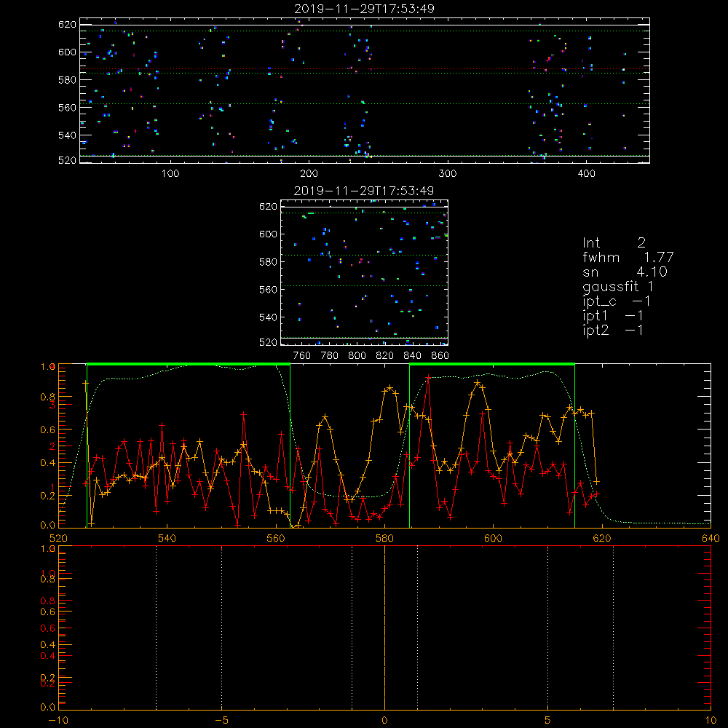Viewport: 728px width, 728px height.
Task: Click the '640' x-axis label of the profile plot
Action: pos(711,538)
